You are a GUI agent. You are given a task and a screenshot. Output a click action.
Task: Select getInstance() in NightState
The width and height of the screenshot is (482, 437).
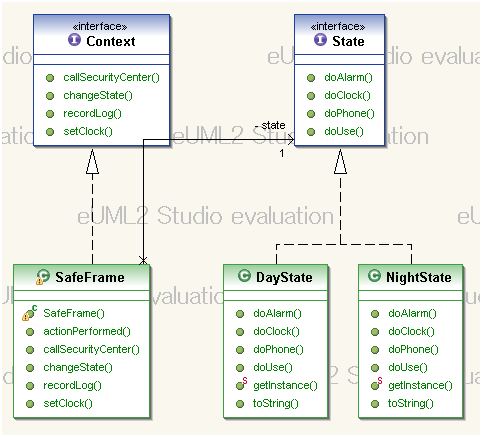point(420,385)
